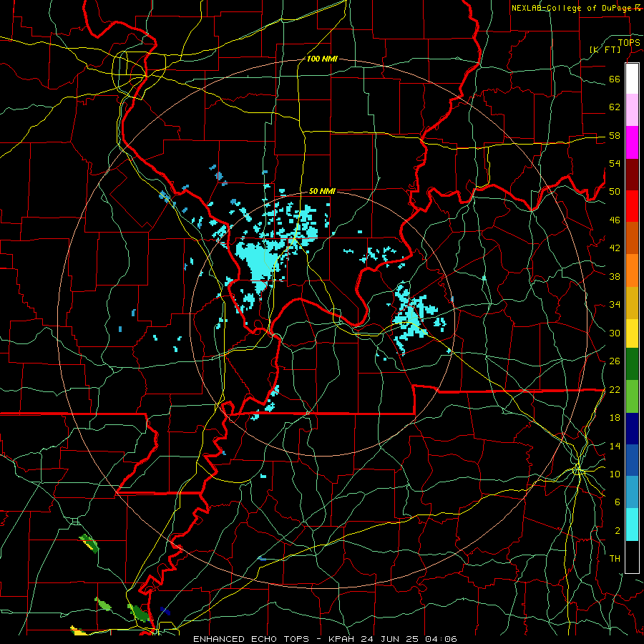Click the light green 22 kft legend swatch
The height and width of the screenshot is (644, 644).
click(632, 396)
